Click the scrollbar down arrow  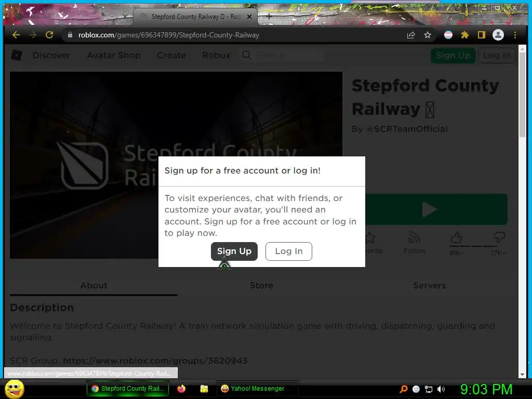coord(522,375)
